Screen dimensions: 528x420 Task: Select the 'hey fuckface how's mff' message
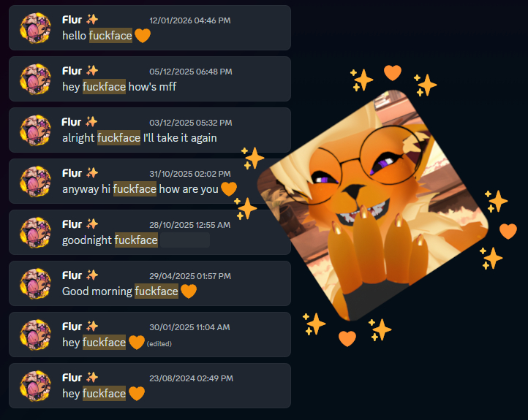149,79
